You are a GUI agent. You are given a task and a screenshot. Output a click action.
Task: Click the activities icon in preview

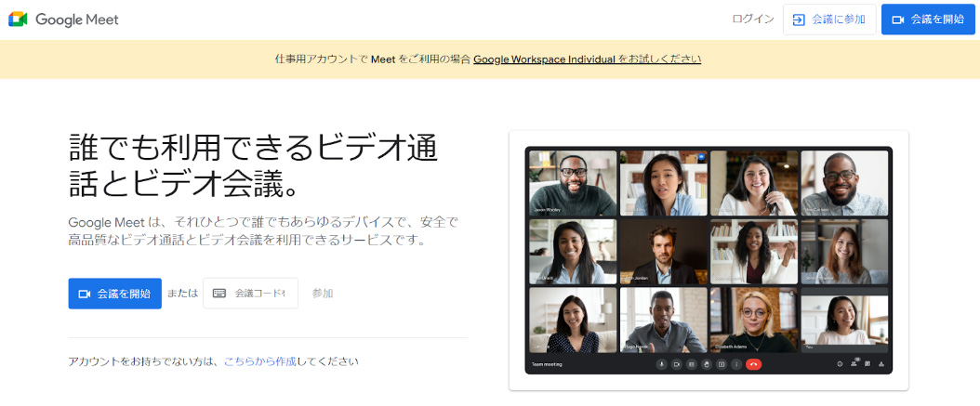(x=881, y=364)
